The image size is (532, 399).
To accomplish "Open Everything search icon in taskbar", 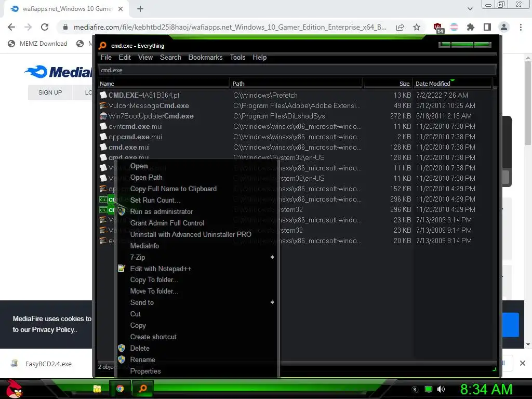I will 143,389.
